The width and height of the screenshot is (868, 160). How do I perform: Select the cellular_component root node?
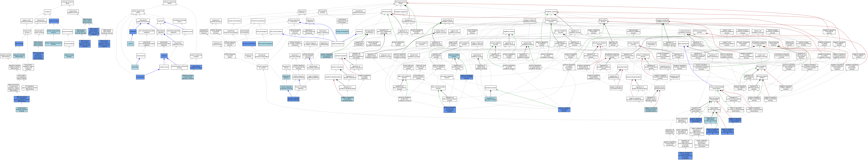[170, 3]
